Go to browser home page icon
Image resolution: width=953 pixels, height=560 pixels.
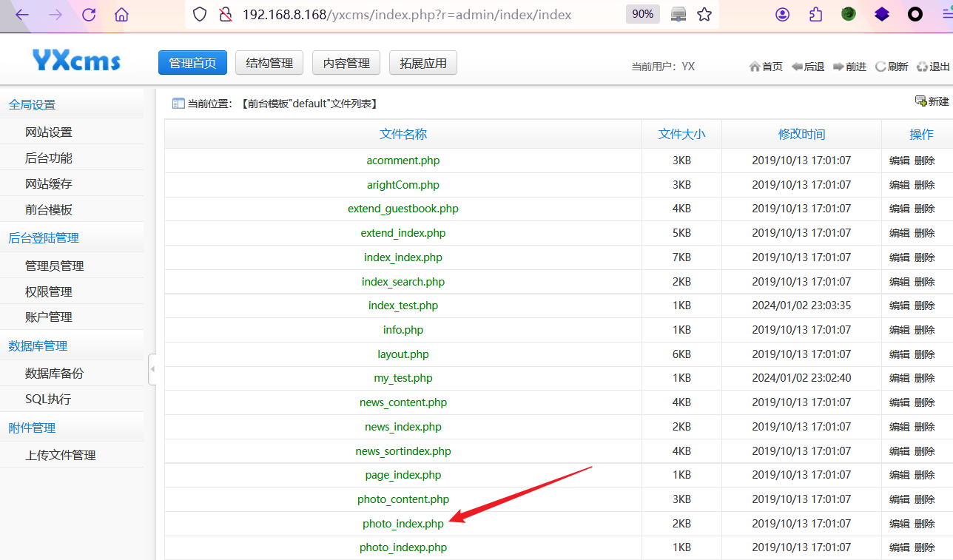121,14
